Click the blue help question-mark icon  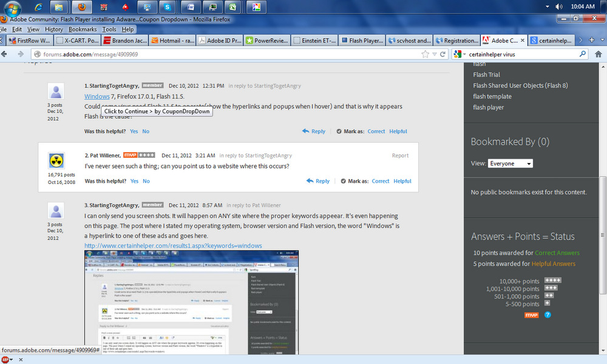point(548,315)
